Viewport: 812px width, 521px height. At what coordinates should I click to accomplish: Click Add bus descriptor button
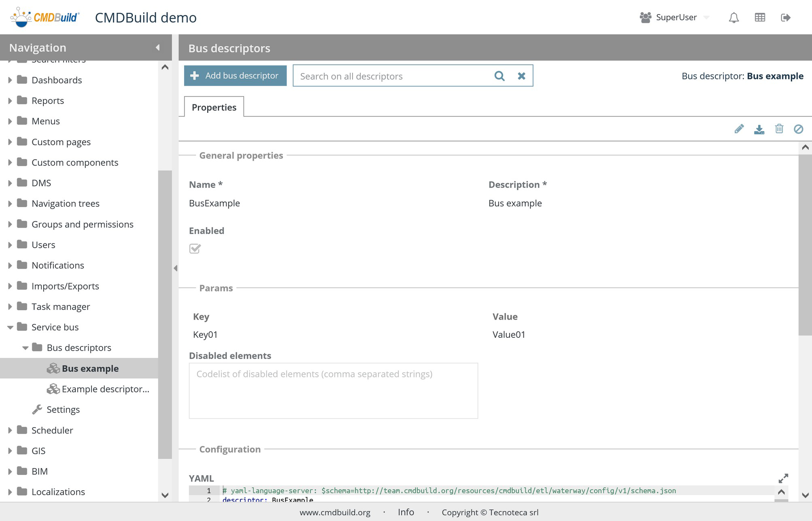pos(235,76)
